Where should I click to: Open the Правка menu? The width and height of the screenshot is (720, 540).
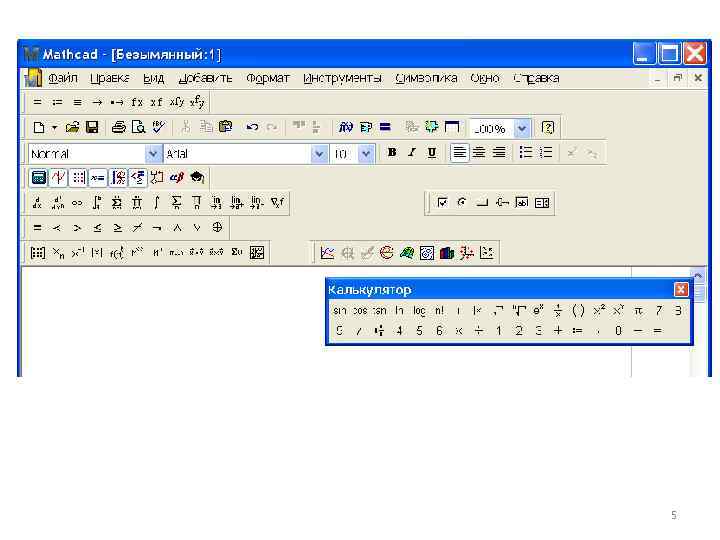click(x=110, y=79)
